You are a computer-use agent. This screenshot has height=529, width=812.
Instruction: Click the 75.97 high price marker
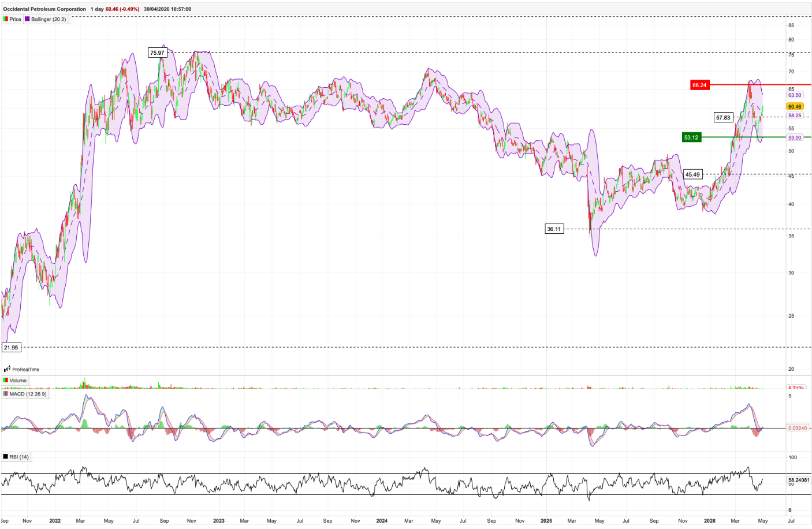point(157,53)
